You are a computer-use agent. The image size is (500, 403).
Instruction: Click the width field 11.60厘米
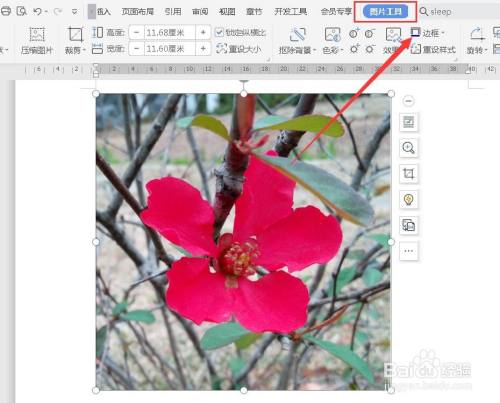[x=169, y=49]
